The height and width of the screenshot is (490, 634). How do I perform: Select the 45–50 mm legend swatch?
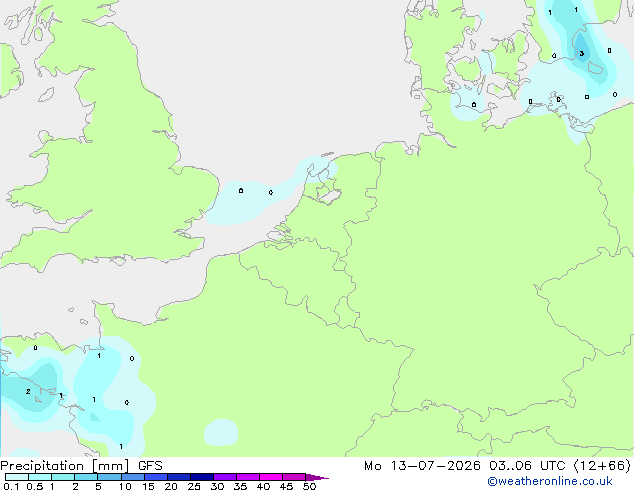click(294, 477)
